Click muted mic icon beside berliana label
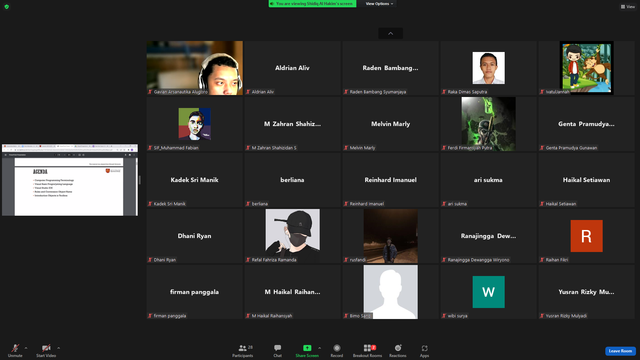This screenshot has width=640, height=360. [248, 204]
